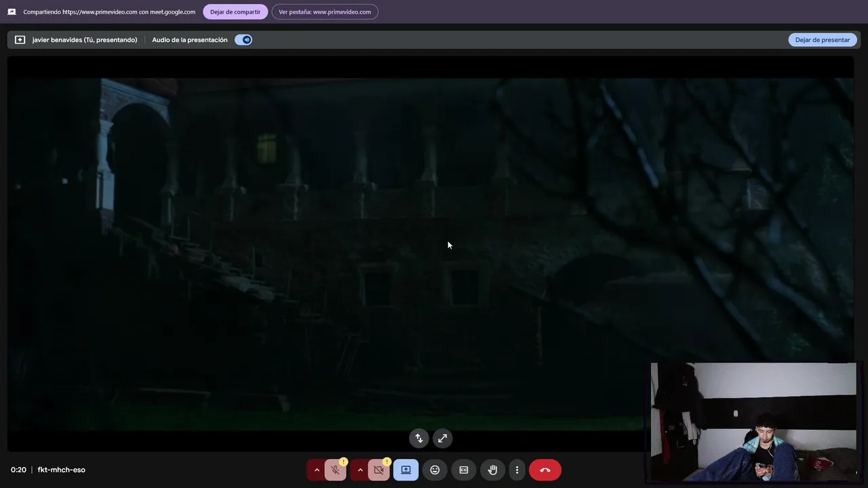The height and width of the screenshot is (488, 868).
Task: Click the Compartiendo primevideo.com notice text
Action: point(109,12)
